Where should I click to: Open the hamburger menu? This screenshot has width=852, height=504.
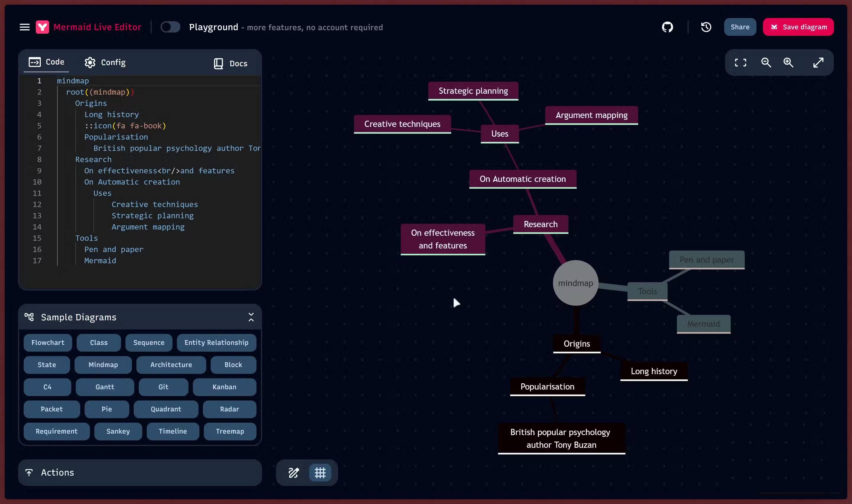point(25,27)
